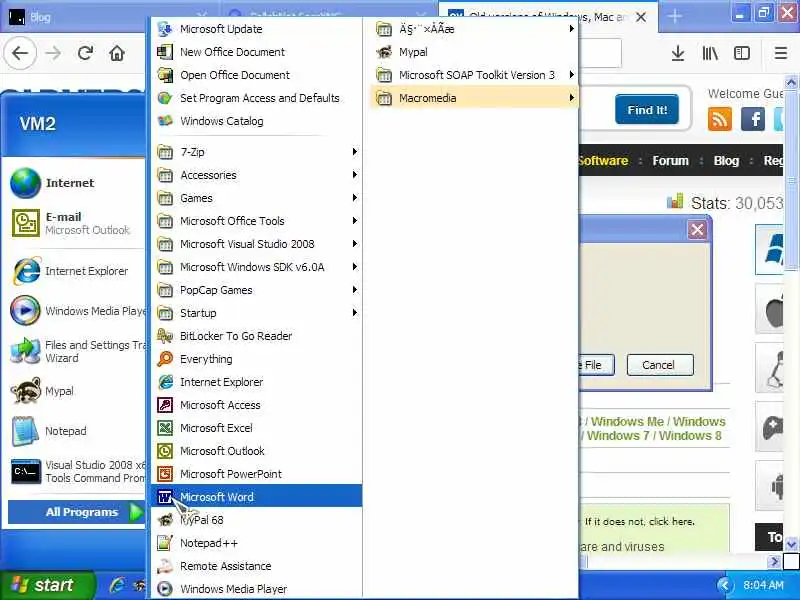Open the Facebook icon on webpage

coord(753,119)
